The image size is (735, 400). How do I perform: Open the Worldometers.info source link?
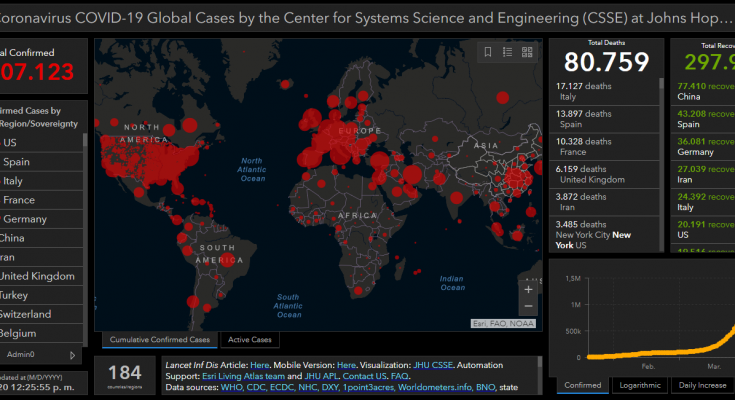coord(435,387)
